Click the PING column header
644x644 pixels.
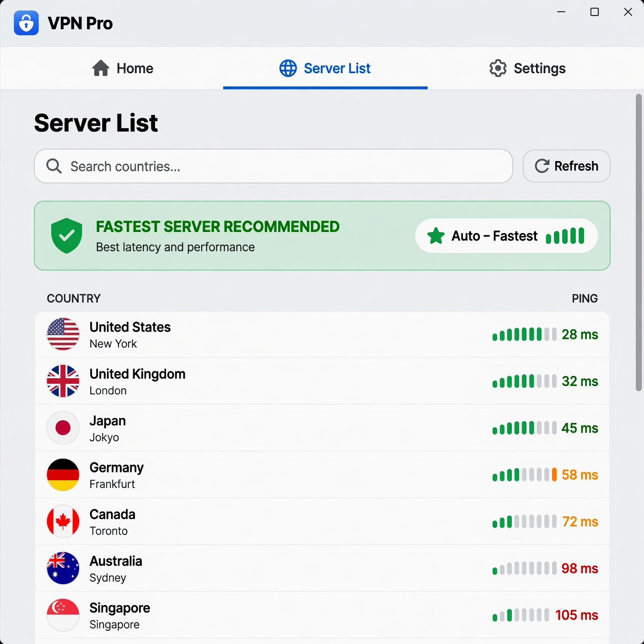point(585,299)
